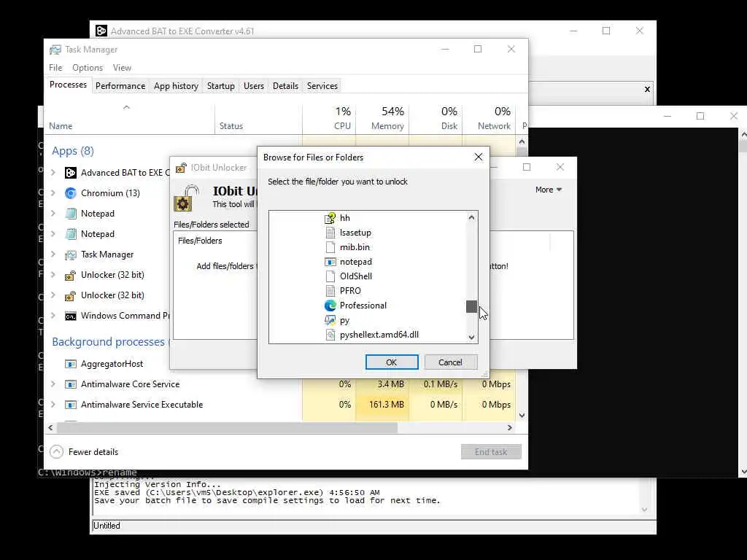Select the OldShell file icon
The image size is (747, 560).
[330, 276]
